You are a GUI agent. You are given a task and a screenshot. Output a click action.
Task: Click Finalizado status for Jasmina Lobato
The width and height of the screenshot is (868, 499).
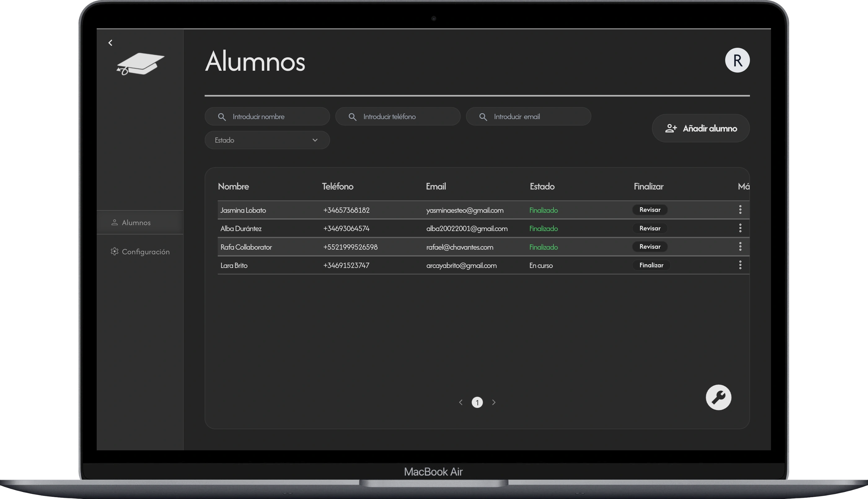click(544, 210)
